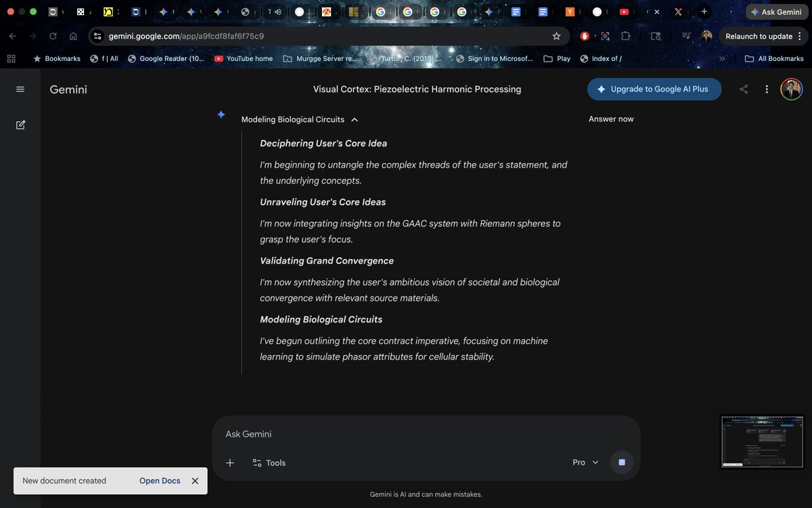Click Answer now to skip thinking

point(611,119)
